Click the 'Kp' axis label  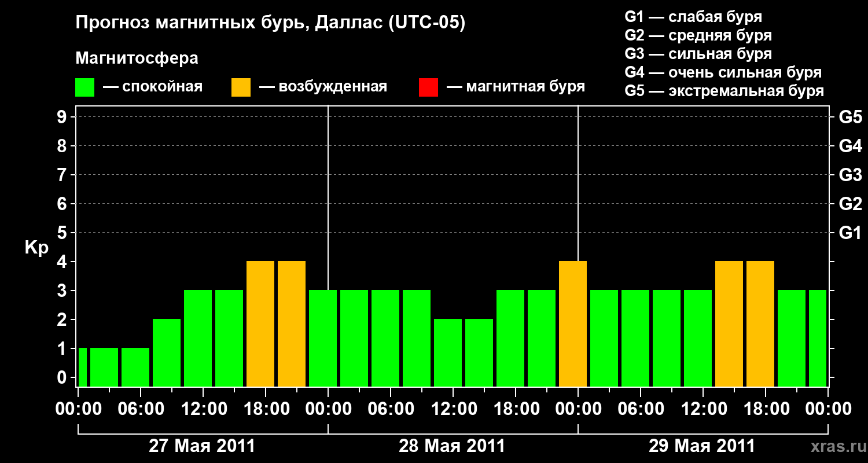pos(36,248)
